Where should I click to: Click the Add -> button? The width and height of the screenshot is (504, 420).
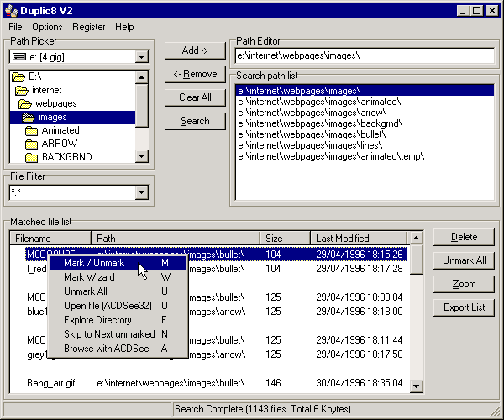195,50
